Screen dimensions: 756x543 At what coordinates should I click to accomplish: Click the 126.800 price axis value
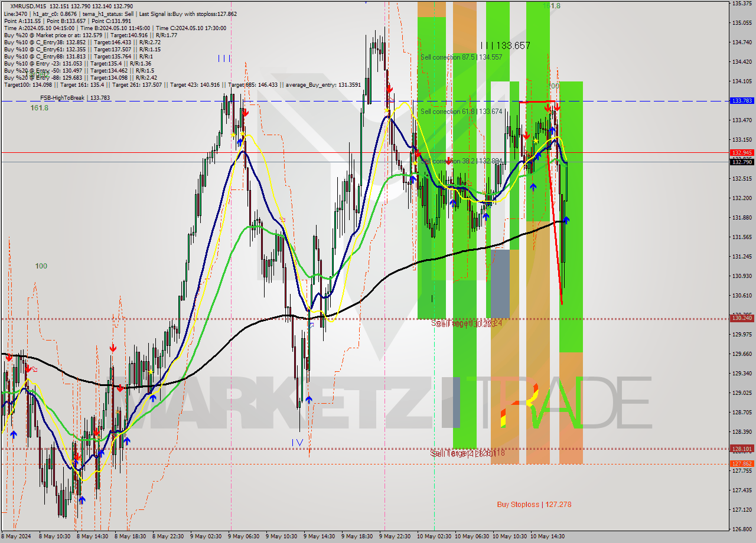[x=742, y=529]
